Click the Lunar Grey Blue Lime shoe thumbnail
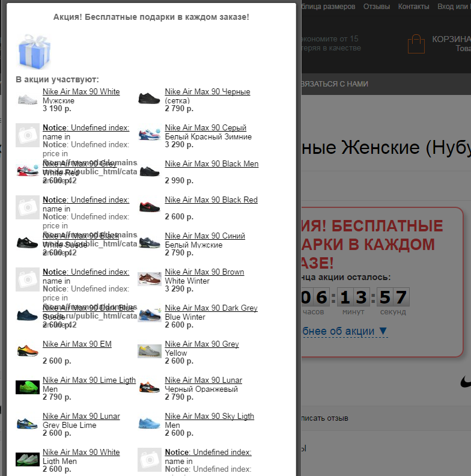 [28, 424]
